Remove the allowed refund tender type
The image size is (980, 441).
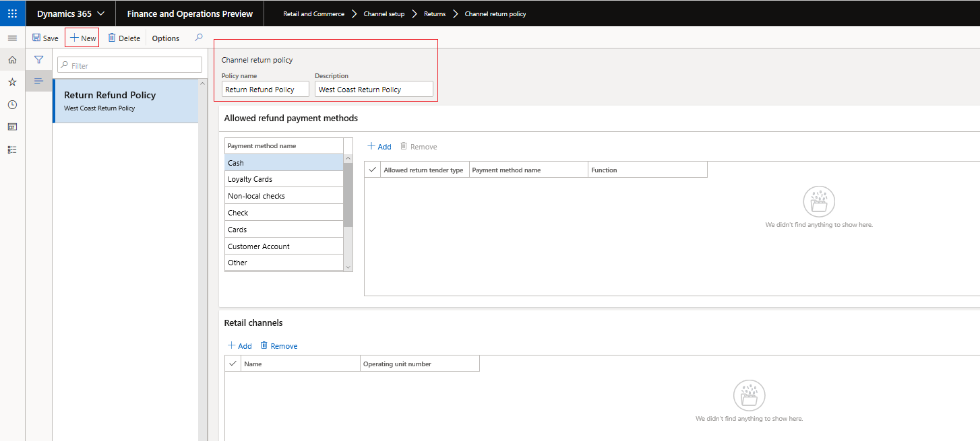419,146
